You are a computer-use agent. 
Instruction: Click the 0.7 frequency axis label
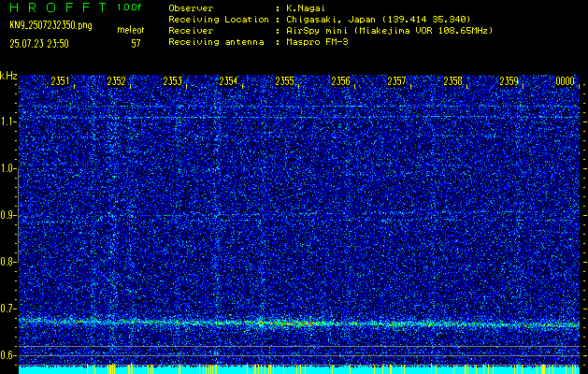coord(8,309)
